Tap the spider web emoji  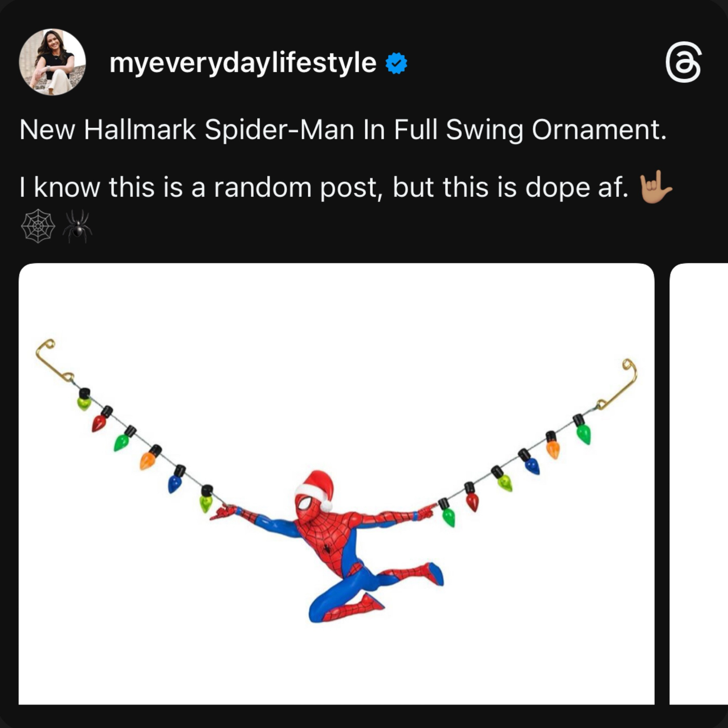tap(38, 226)
